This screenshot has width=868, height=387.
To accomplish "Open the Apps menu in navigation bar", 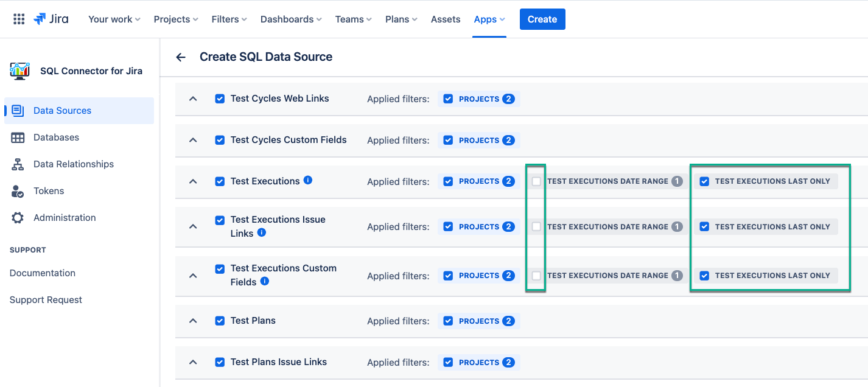I will (x=489, y=19).
